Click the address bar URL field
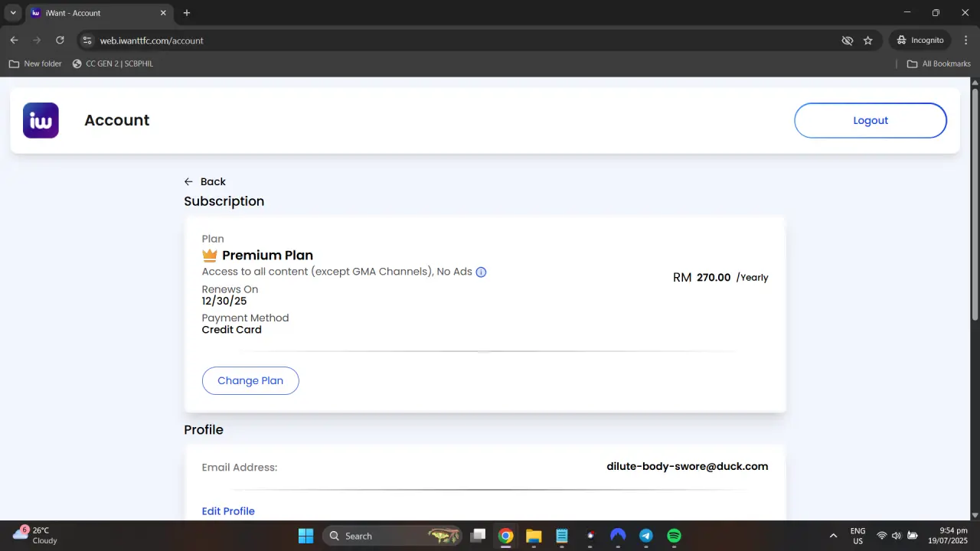 (459, 41)
